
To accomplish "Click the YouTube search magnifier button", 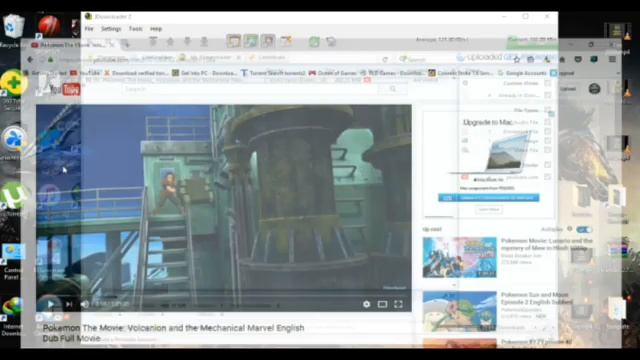I will 393,89.
